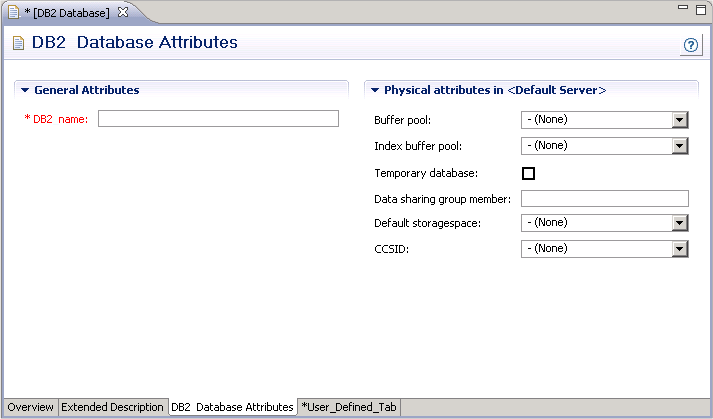Click the Default storagespace label
This screenshot has height=419, width=713.
(x=427, y=223)
